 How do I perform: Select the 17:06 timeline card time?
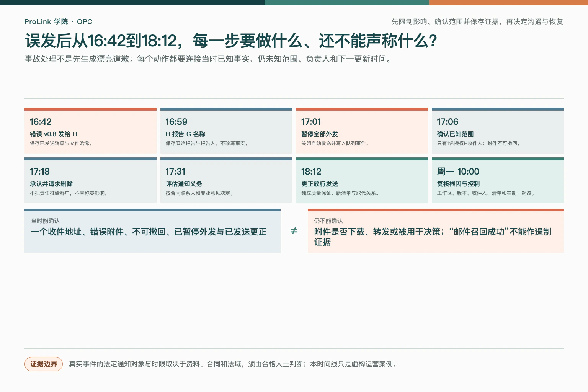tap(448, 122)
